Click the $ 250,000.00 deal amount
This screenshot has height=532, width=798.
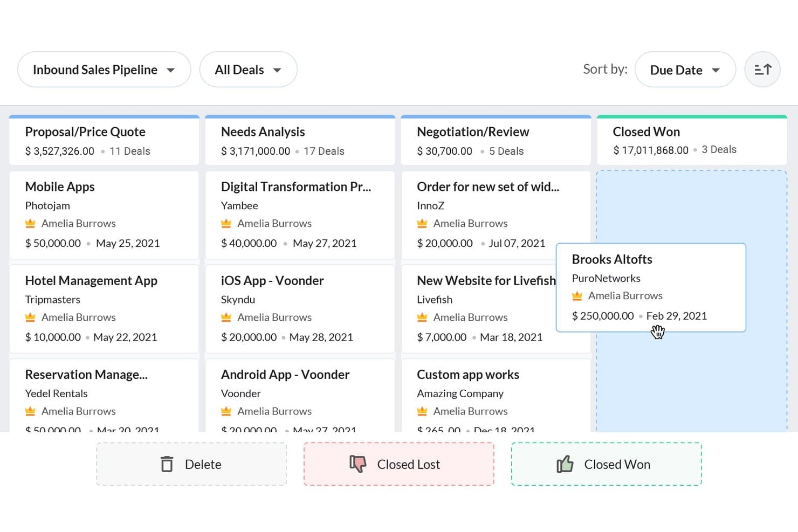(x=603, y=316)
